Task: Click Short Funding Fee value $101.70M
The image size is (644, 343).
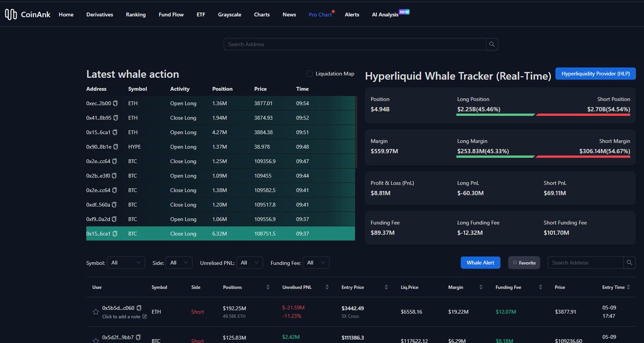Action: [x=557, y=233]
